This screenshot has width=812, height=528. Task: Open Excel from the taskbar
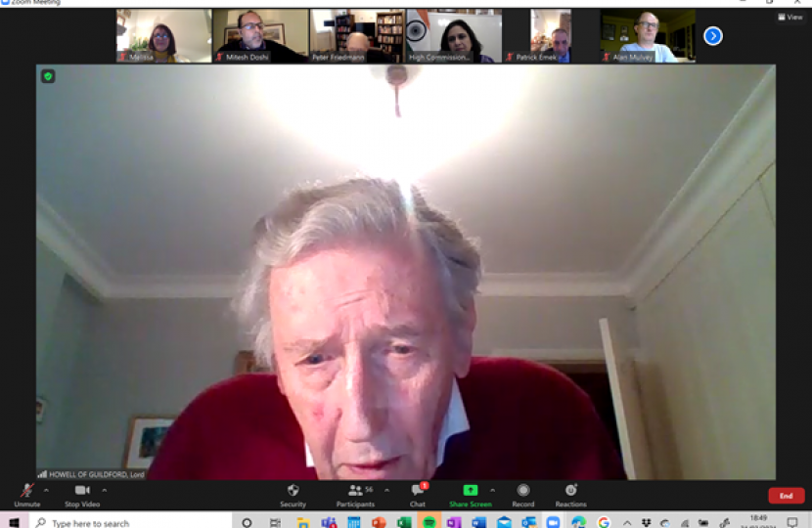coord(404,522)
